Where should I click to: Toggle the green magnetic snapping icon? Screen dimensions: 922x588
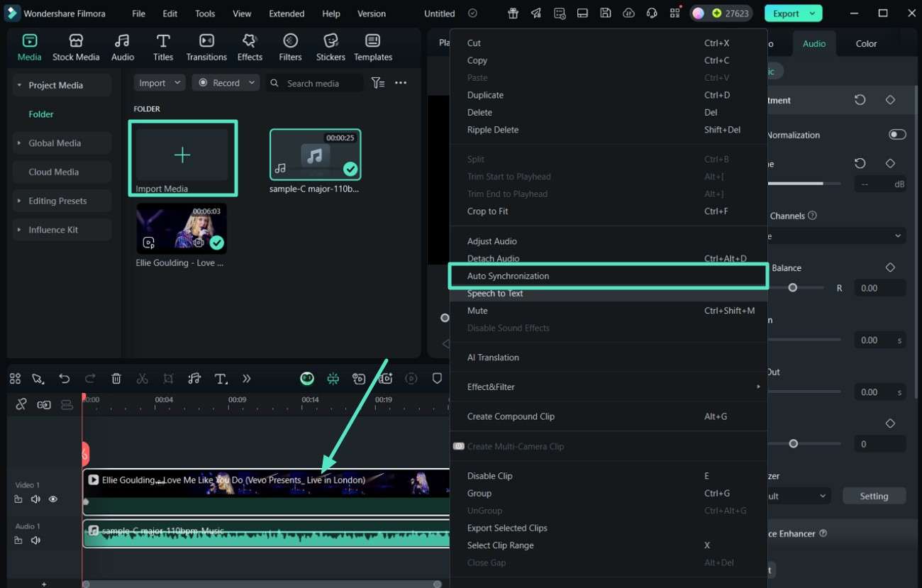coord(333,379)
